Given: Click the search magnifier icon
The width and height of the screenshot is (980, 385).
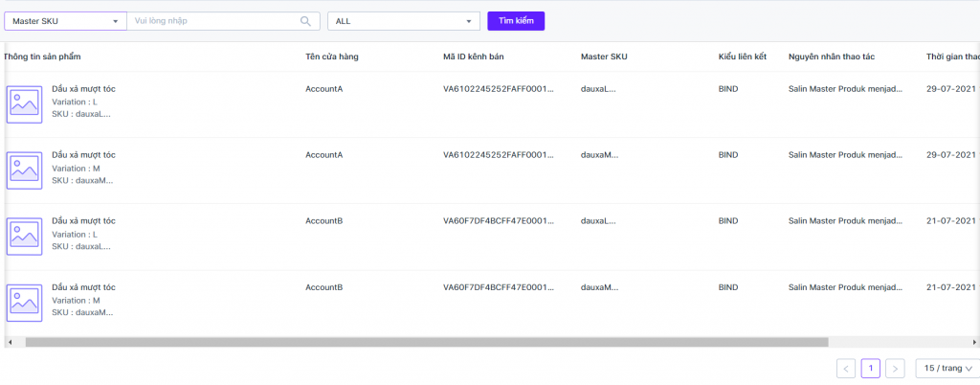Looking at the screenshot, I should (x=305, y=21).
